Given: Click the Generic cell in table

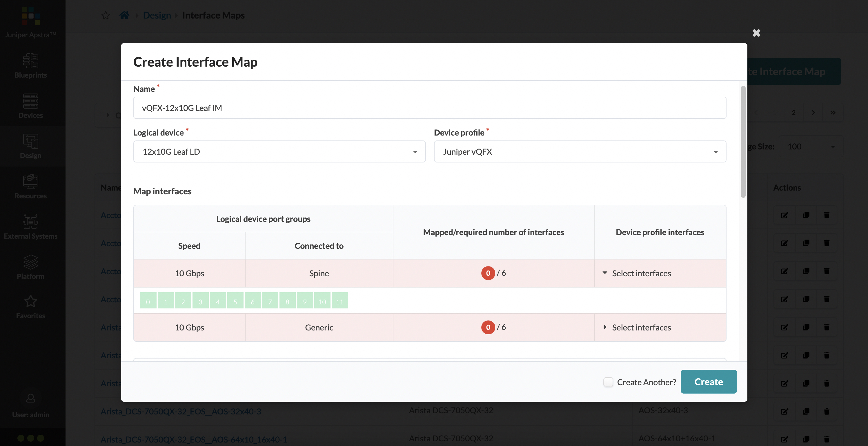Looking at the screenshot, I should pyautogui.click(x=319, y=327).
